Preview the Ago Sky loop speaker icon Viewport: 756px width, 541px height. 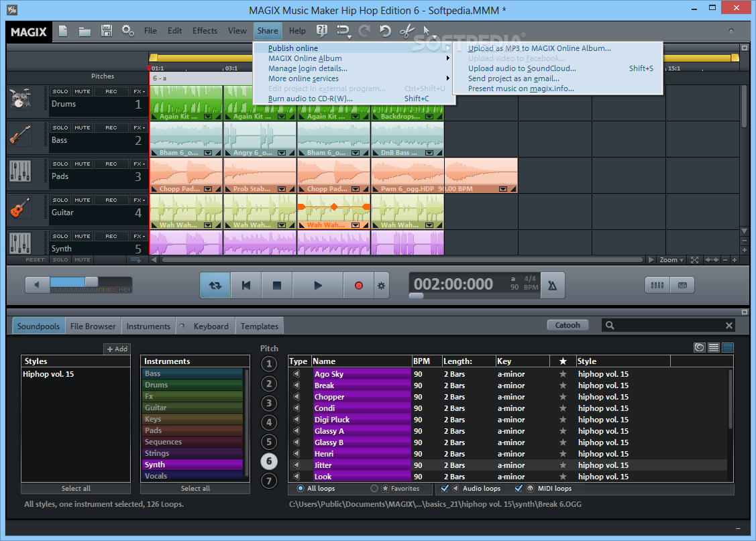(296, 374)
